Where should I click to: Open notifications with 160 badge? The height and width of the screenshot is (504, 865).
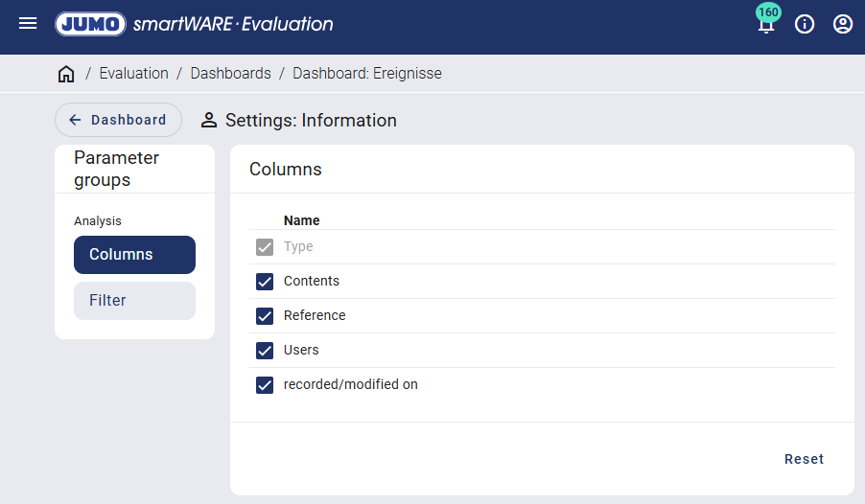(x=765, y=24)
